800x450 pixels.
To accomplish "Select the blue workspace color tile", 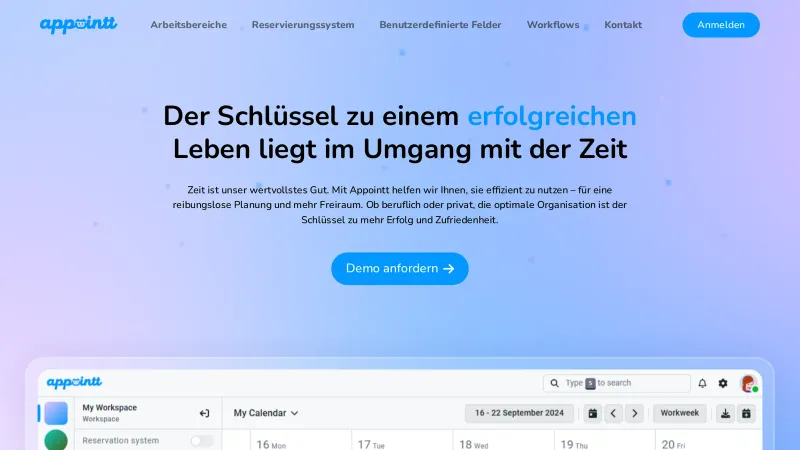I will (56, 413).
